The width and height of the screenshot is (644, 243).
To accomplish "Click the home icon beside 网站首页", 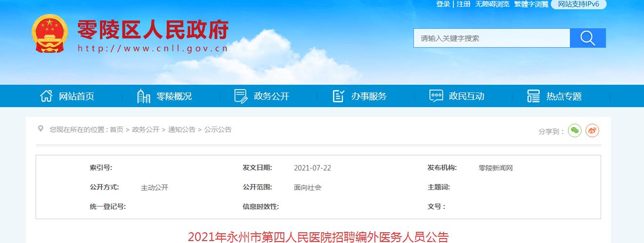I will tap(46, 96).
